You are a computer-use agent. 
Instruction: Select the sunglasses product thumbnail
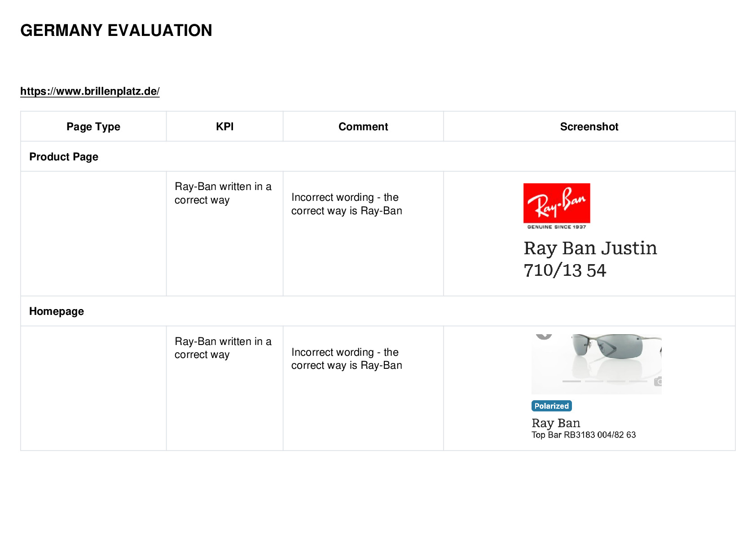[x=597, y=364]
